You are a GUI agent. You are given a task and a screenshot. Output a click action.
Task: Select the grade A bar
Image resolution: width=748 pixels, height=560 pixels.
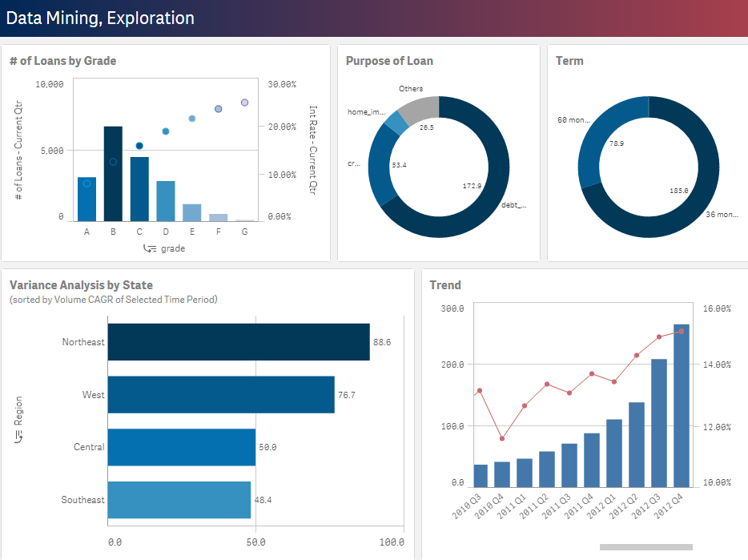86,199
